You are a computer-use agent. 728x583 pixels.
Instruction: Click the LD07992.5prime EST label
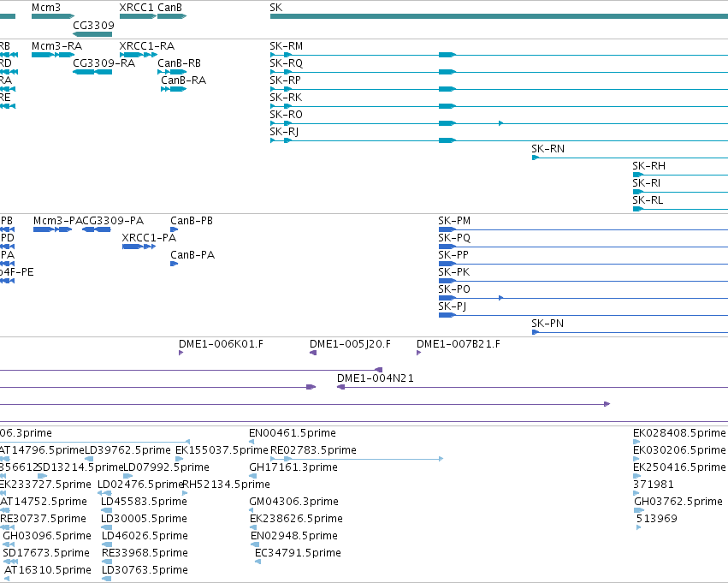point(166,467)
